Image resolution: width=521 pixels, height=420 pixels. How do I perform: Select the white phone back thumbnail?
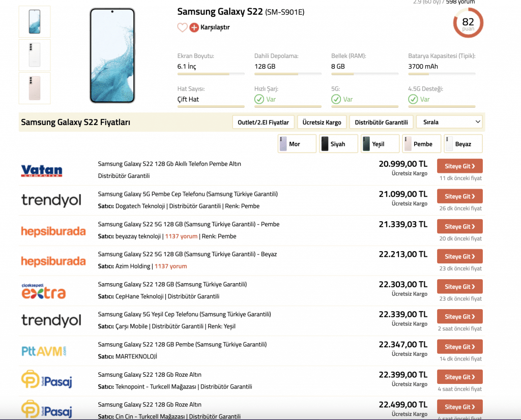pyautogui.click(x=35, y=55)
